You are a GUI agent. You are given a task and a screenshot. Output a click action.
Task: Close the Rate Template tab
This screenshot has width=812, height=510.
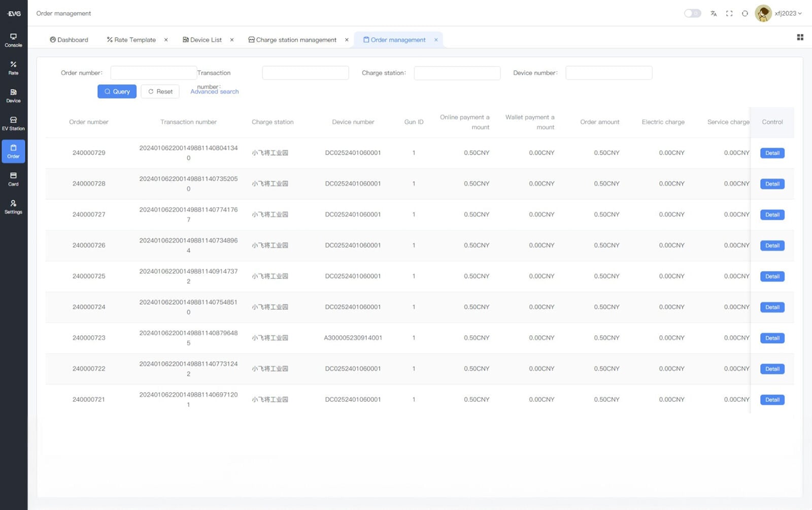pyautogui.click(x=166, y=40)
